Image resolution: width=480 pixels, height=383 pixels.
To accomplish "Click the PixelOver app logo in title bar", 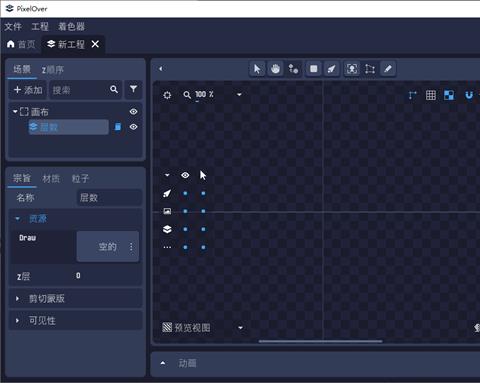I will click(10, 8).
